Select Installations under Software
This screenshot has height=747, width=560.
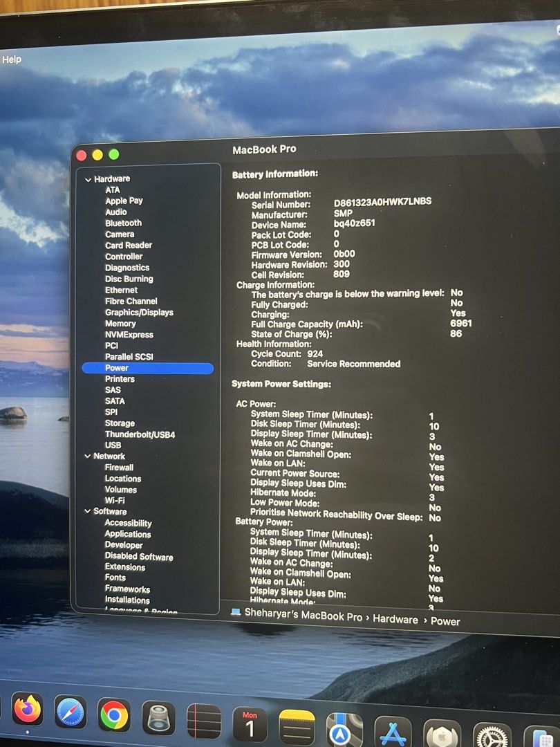[127, 600]
